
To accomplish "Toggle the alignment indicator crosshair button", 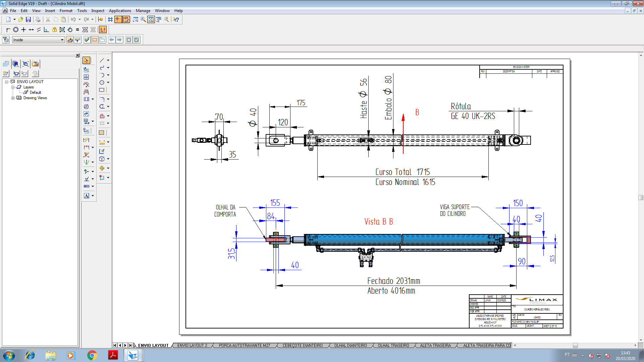I will tap(118, 19).
